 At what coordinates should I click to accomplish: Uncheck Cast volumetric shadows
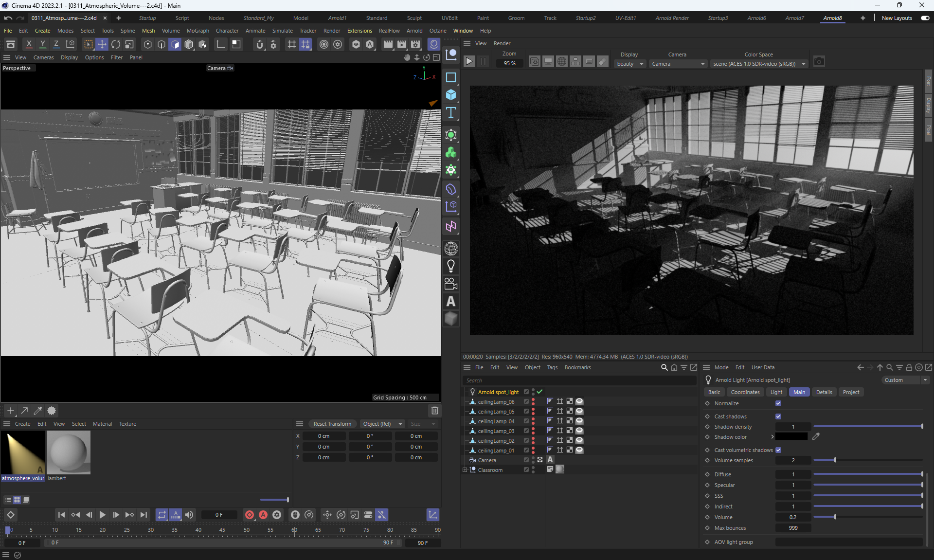coord(778,450)
